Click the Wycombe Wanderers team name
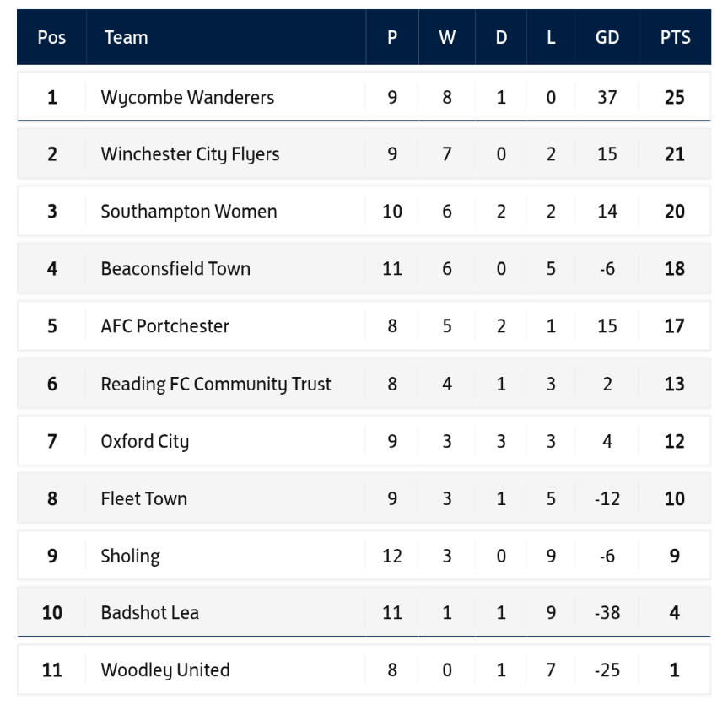The width and height of the screenshot is (728, 710). coord(187,97)
